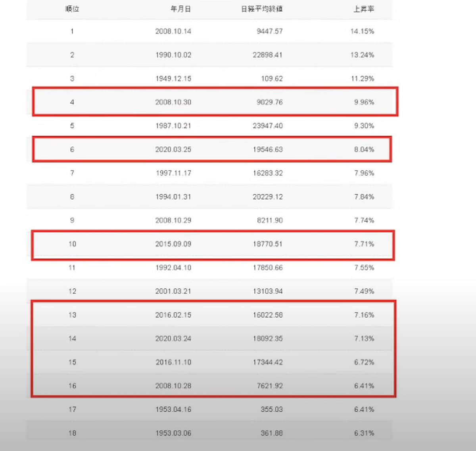Image resolution: width=476 pixels, height=451 pixels.
Task: Click the highlighted date 2015.09.09
Action: point(173,244)
